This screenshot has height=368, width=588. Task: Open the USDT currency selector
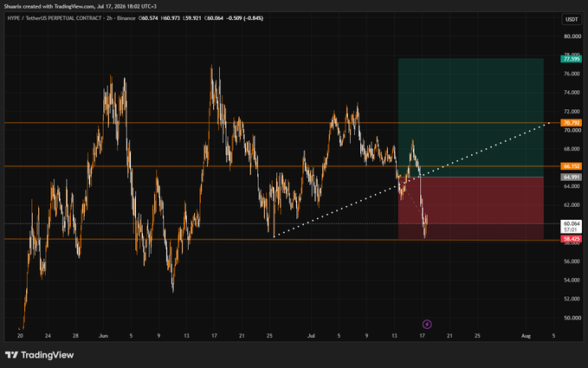(572, 20)
